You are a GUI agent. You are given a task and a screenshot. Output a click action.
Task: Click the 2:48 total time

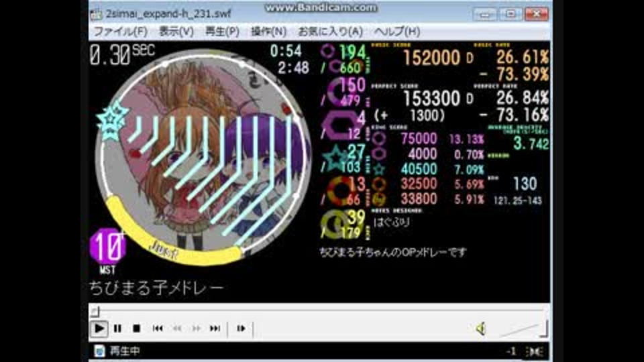[293, 68]
